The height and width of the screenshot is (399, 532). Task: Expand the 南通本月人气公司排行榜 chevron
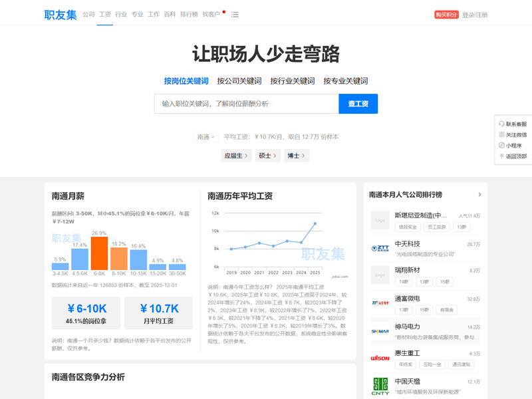[x=480, y=195]
